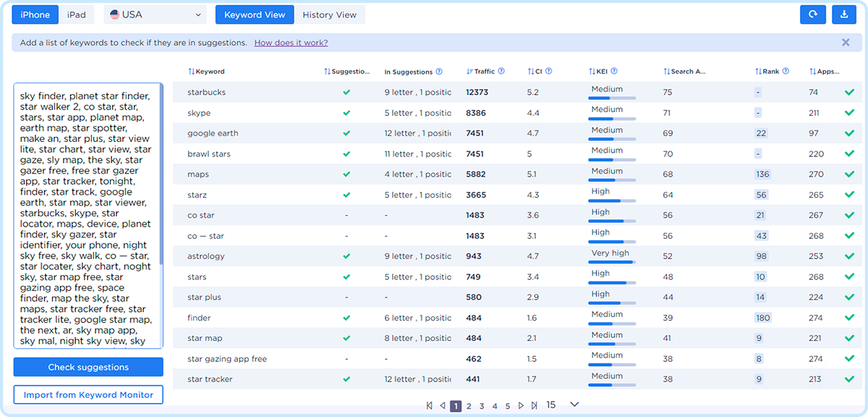
Task: Sort table by Keyword column
Action: tap(206, 72)
